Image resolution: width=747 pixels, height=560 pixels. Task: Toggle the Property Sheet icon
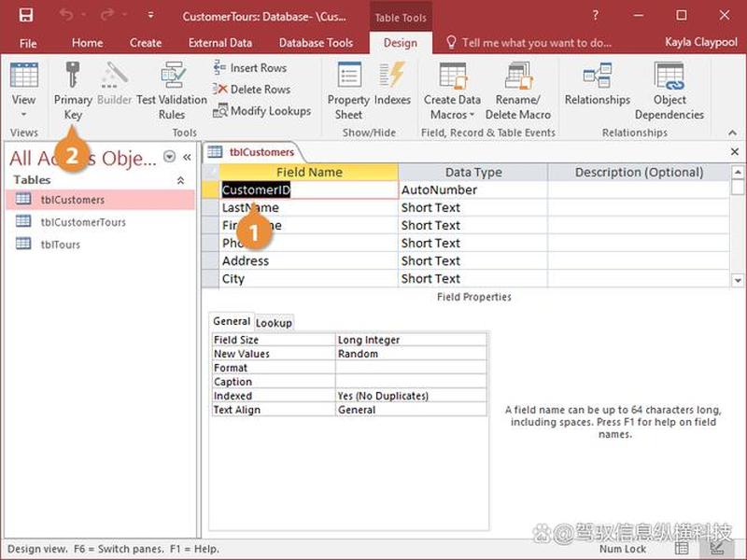(x=348, y=75)
